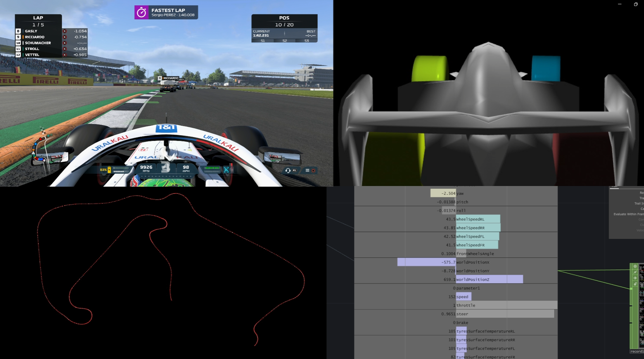Toggle the bypass arrow flag on record1
Viewport: 644px width, 359px height.
635,278
